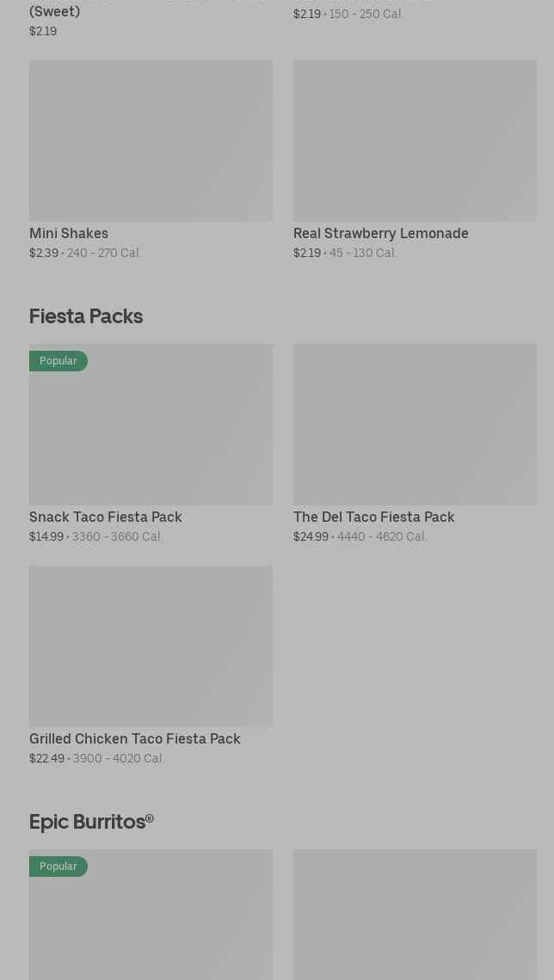Click the $2.39 Mini Shakes price line
The image size is (554, 980).
click(x=44, y=253)
